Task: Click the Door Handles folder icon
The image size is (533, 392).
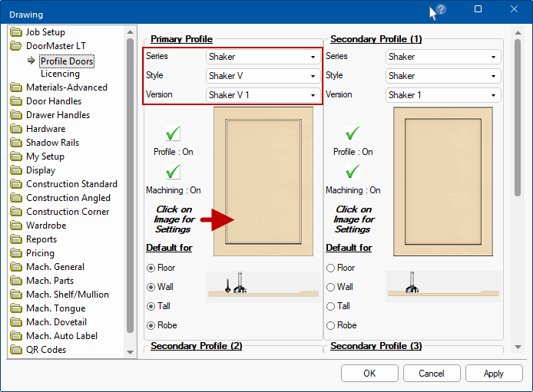Action: pyautogui.click(x=16, y=101)
